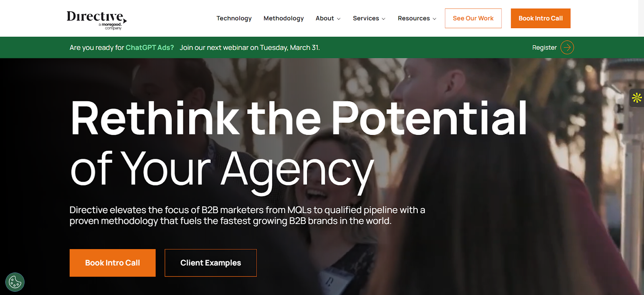Open the Technology menu item
644x295 pixels.
click(x=234, y=19)
